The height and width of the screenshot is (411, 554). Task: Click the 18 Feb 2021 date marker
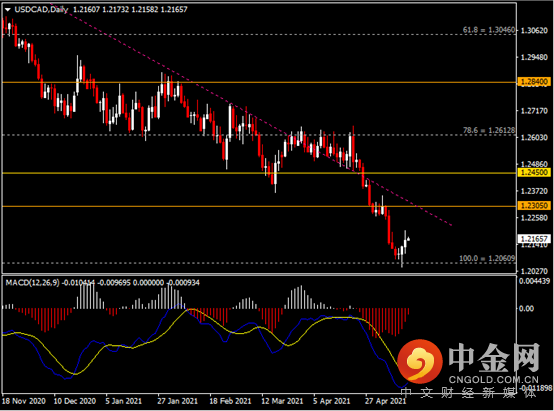click(230, 401)
